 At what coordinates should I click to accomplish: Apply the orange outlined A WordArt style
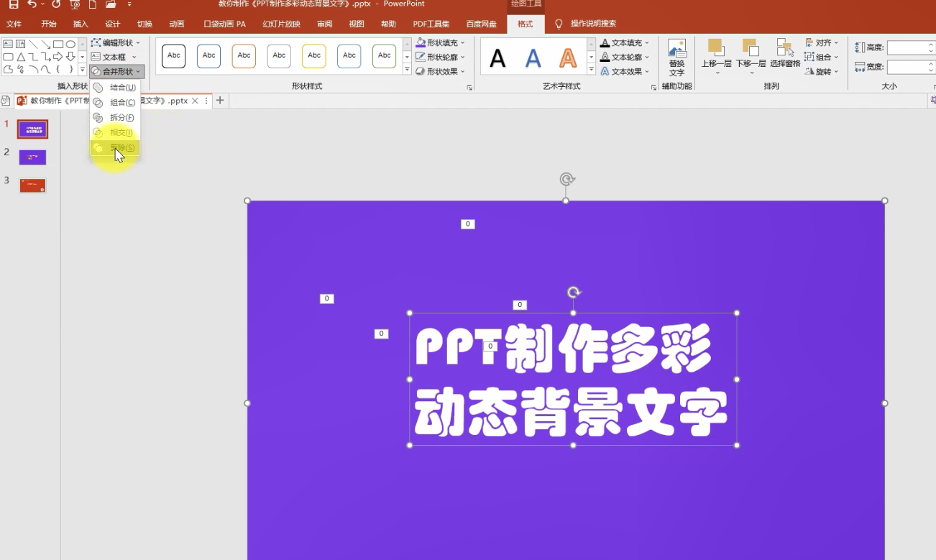pyautogui.click(x=568, y=58)
